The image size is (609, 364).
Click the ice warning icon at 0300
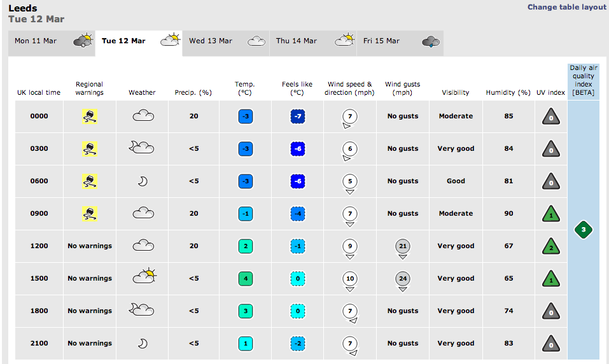pos(90,149)
